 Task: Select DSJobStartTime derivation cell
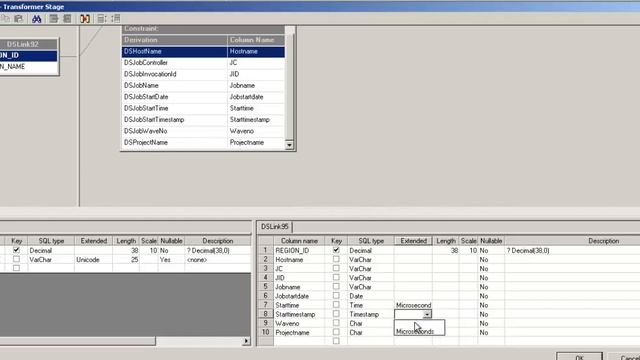[174, 109]
